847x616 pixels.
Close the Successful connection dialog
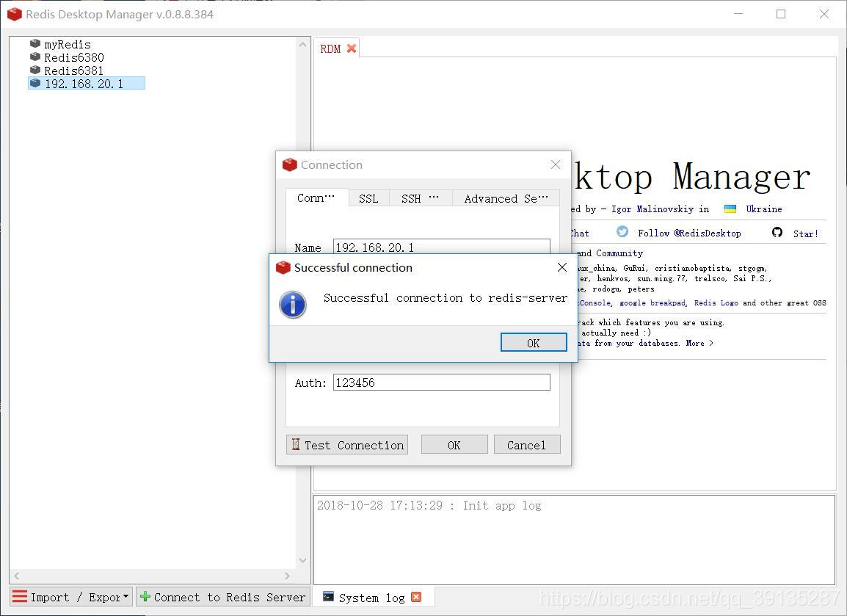tap(561, 267)
